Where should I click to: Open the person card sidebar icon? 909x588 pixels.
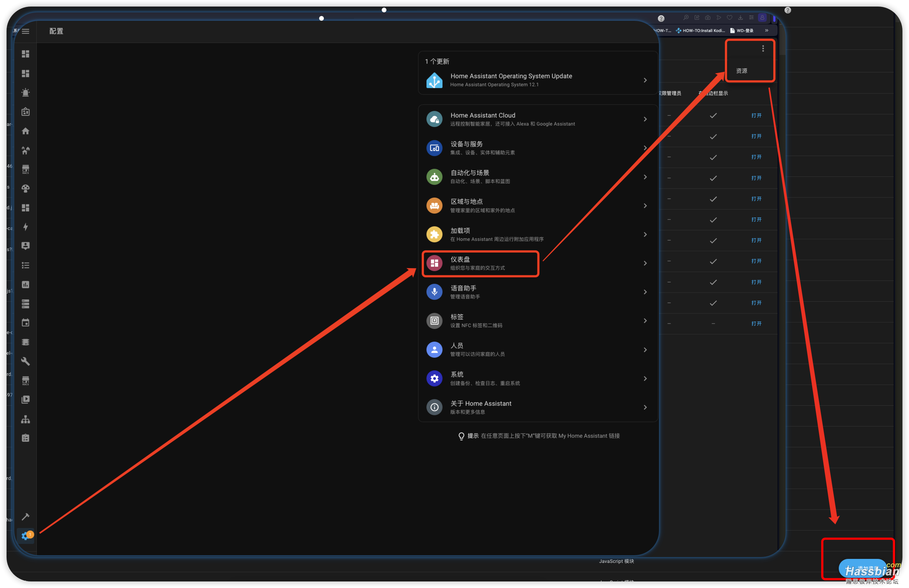25,246
